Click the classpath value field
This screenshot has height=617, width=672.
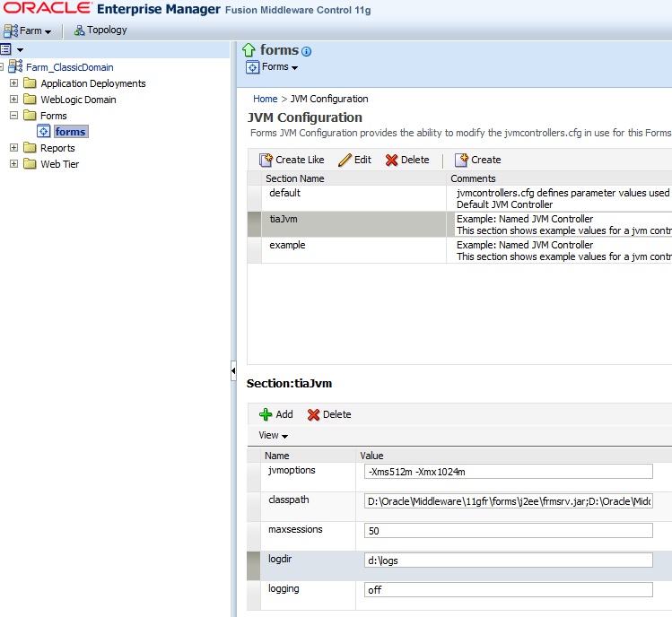[509, 501]
